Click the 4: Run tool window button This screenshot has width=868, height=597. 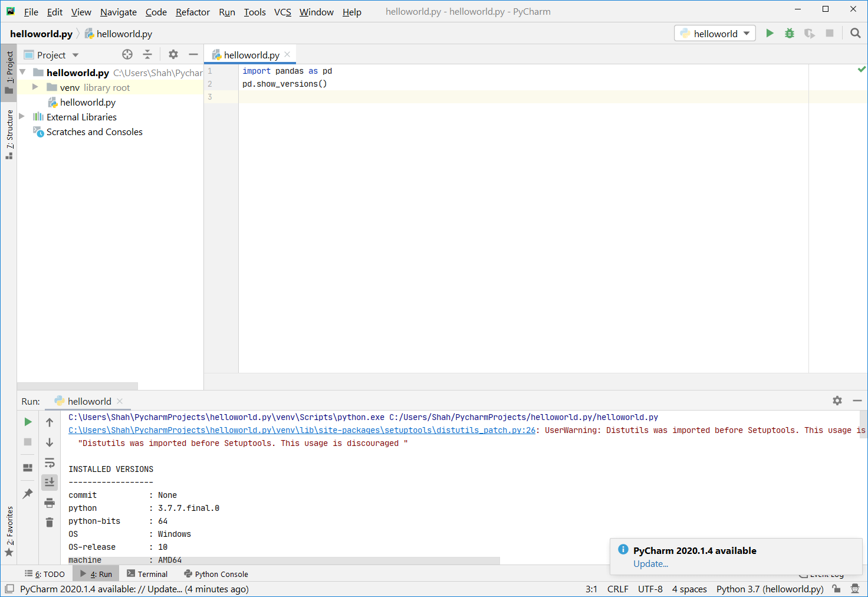(96, 573)
